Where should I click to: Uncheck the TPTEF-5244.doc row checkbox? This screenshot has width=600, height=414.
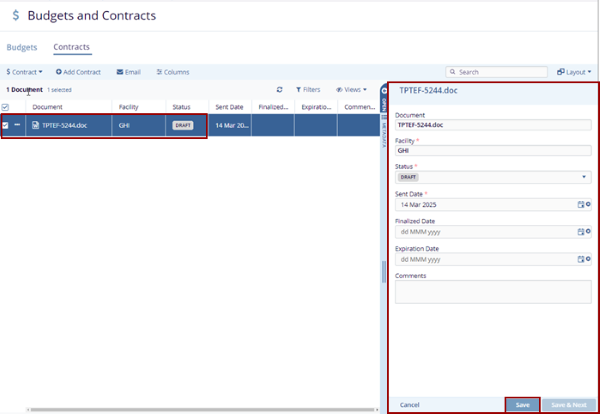tap(5, 125)
